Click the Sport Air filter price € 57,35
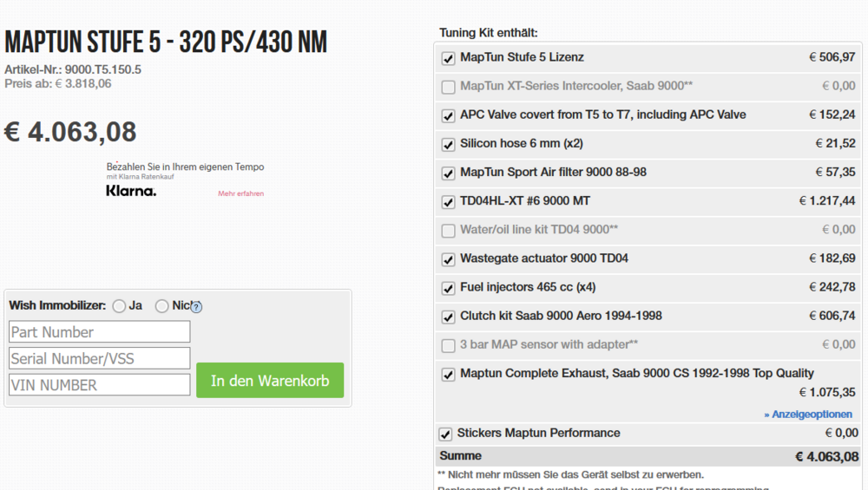Image resolution: width=868 pixels, height=490 pixels. pyautogui.click(x=835, y=172)
